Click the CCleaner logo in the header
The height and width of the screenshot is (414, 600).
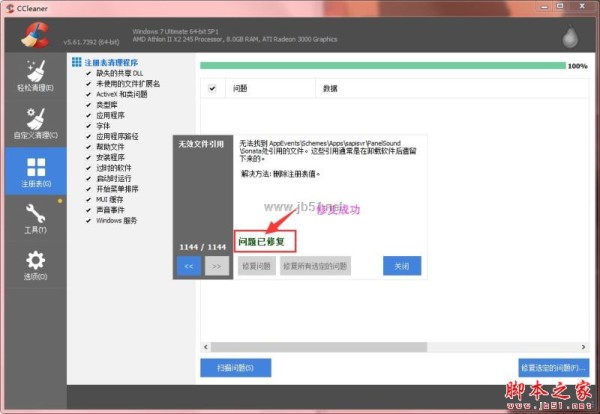pos(34,31)
